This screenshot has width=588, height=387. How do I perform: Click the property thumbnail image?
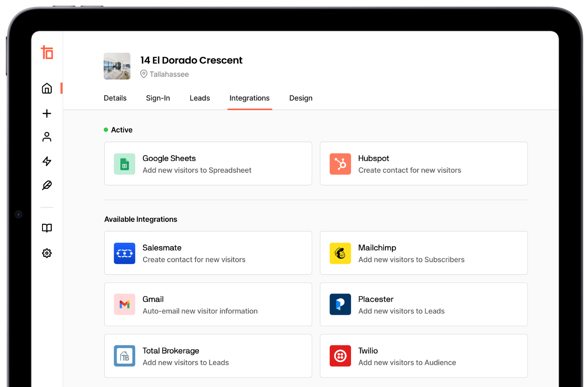tap(117, 66)
